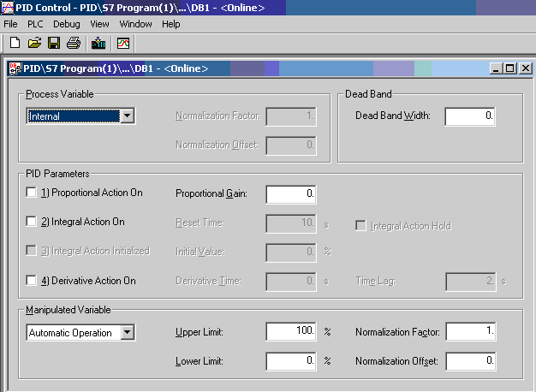Open the File menu
Viewport: 536px width, 392px height.
(x=10, y=24)
